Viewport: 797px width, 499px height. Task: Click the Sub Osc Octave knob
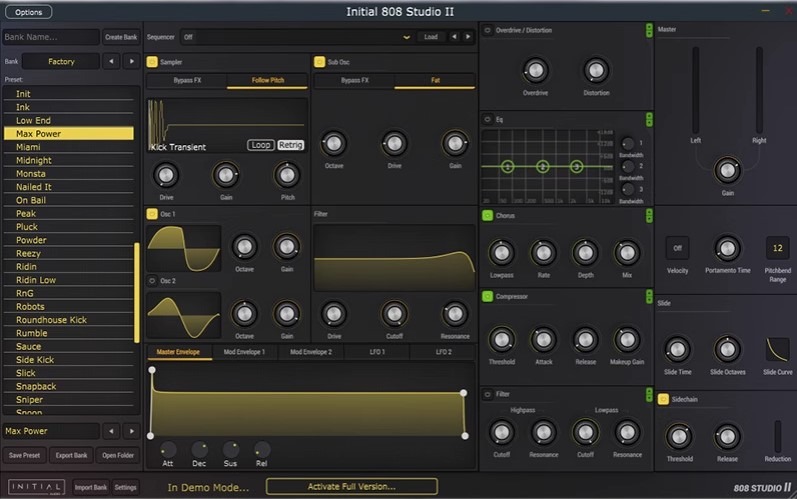point(333,144)
